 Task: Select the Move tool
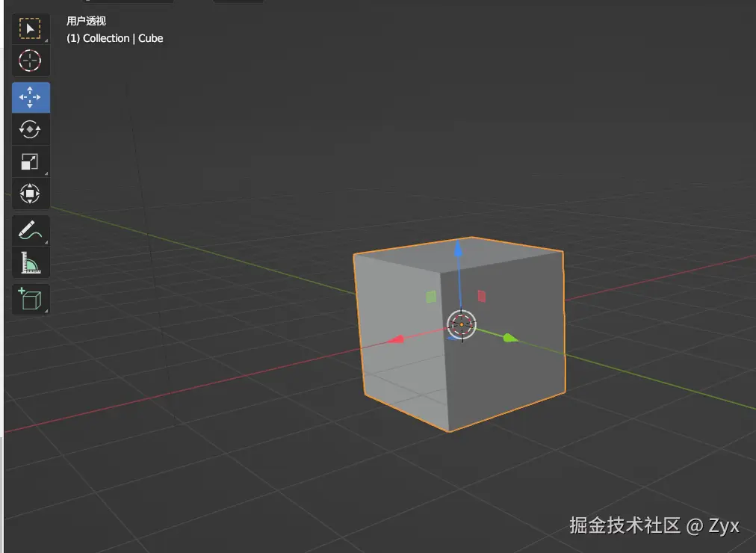coord(31,97)
